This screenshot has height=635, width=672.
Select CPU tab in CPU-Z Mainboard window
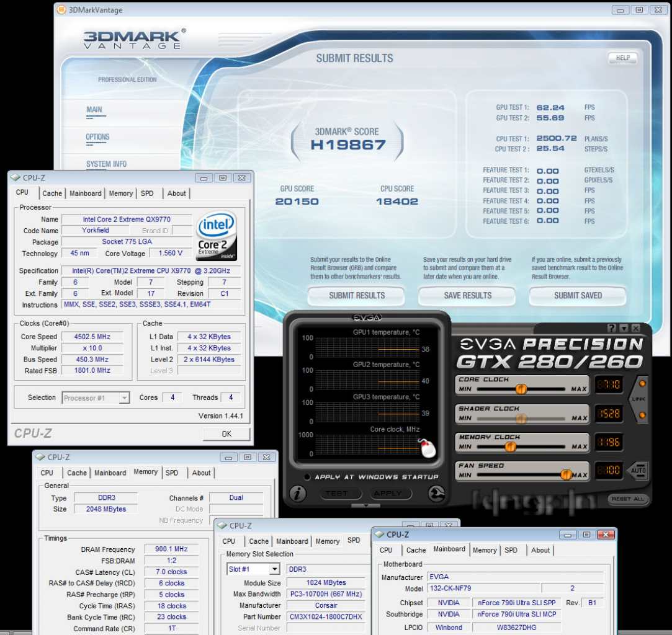click(386, 550)
